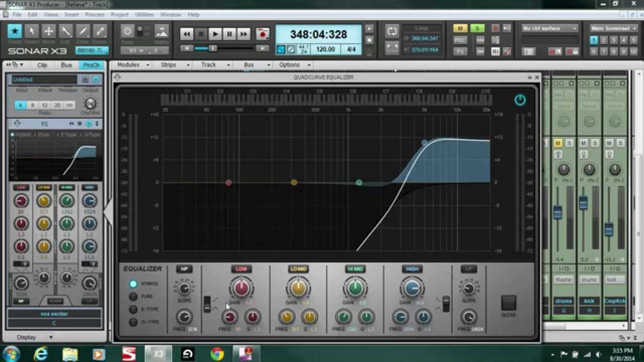Viewport: 644px width, 362px height.
Task: Select the Hybrid EQ mode
Action: pos(133,284)
